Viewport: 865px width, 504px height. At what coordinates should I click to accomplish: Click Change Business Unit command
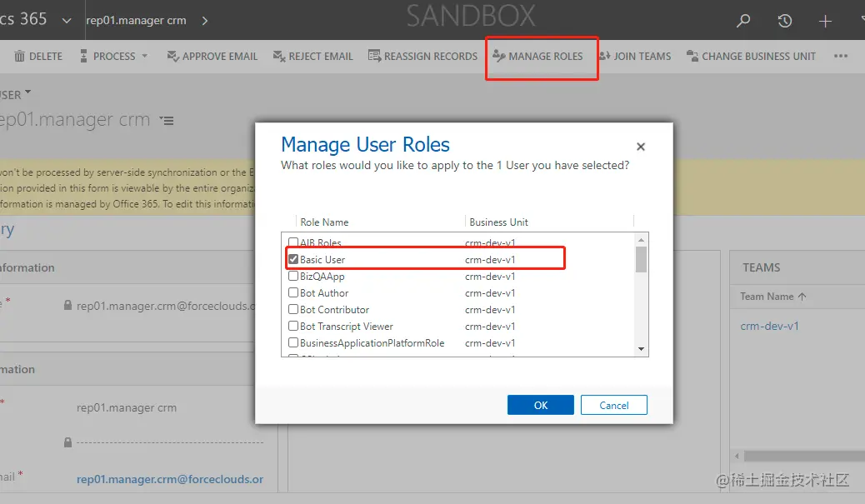(x=751, y=56)
